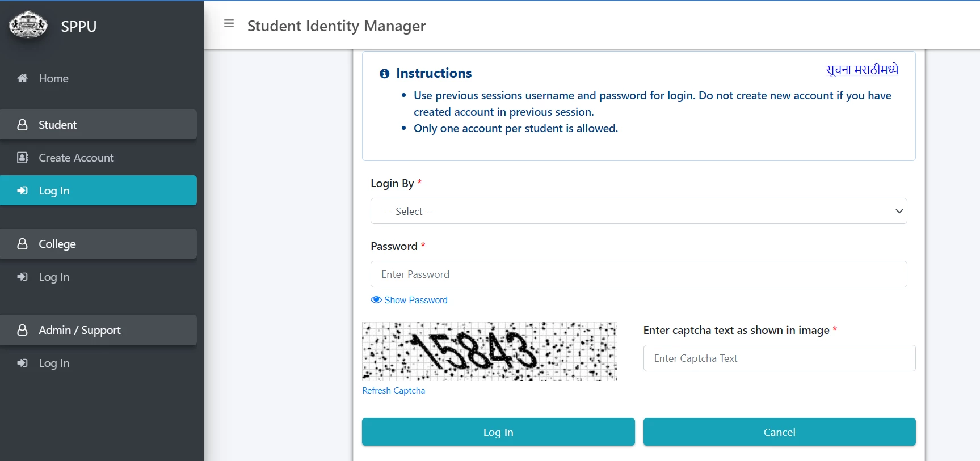Click the Admin / Support user icon
Screen dimensions: 980x461
click(x=23, y=330)
